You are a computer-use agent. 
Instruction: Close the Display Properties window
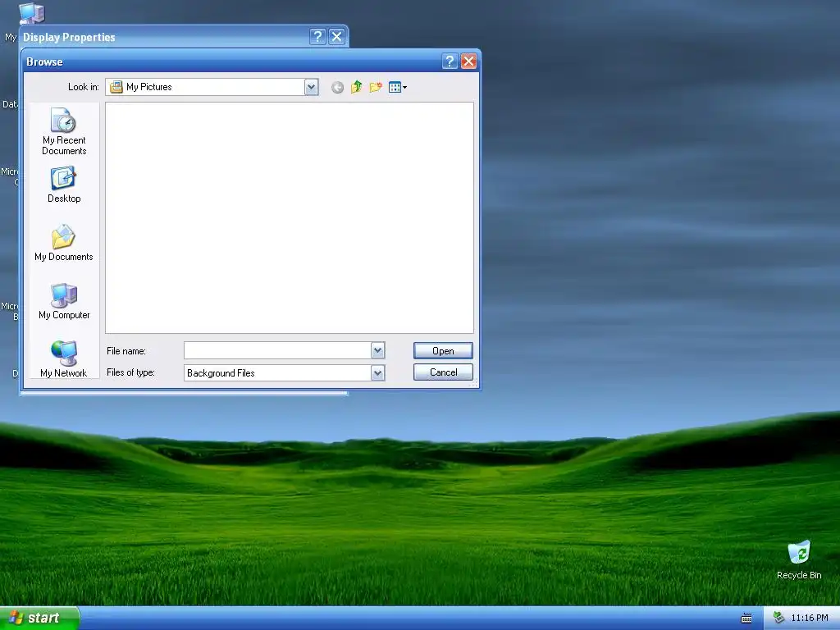[336, 36]
